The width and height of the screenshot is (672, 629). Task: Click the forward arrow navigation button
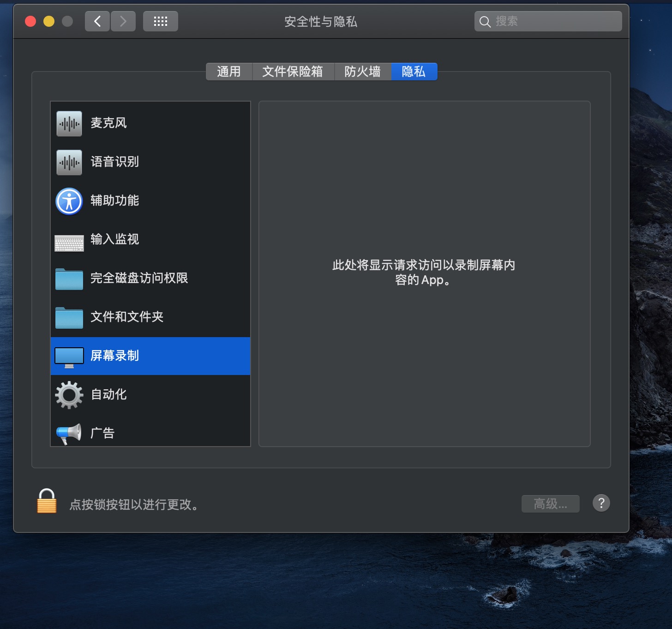pos(123,21)
